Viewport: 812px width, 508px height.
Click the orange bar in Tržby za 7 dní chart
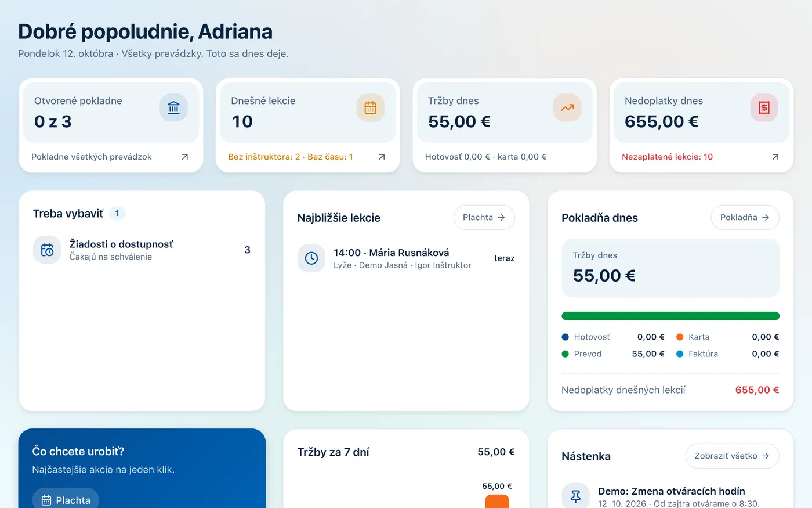point(497,501)
